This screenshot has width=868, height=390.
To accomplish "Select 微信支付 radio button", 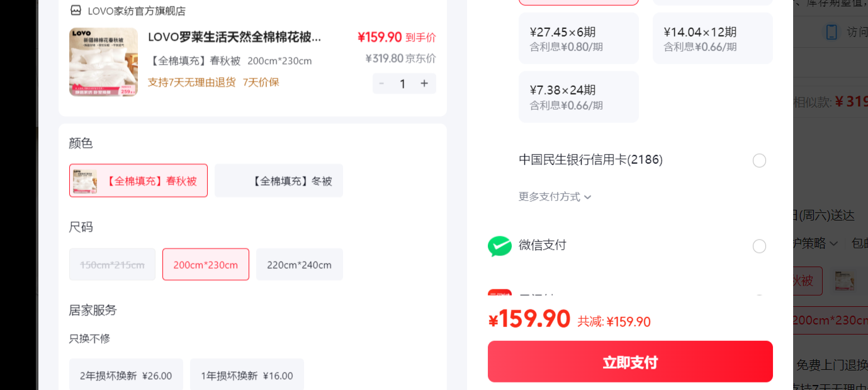I will coord(760,246).
